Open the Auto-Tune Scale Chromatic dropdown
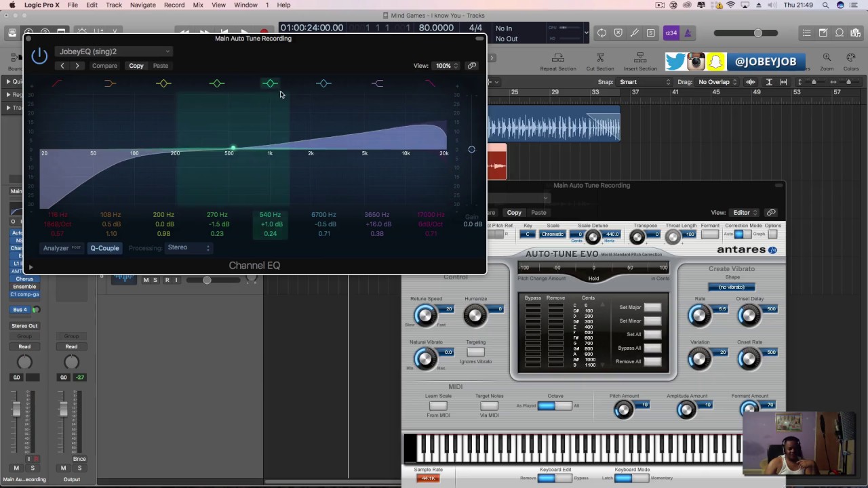868x488 pixels. point(552,235)
